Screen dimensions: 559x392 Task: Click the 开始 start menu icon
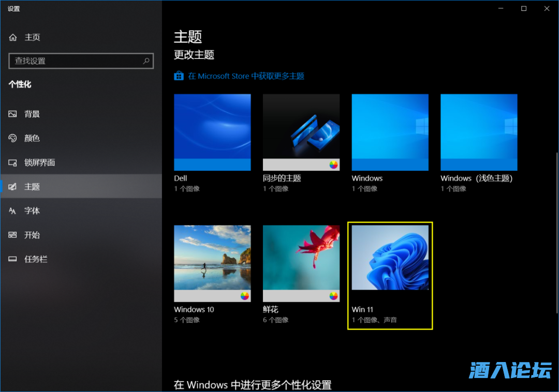pyautogui.click(x=12, y=235)
